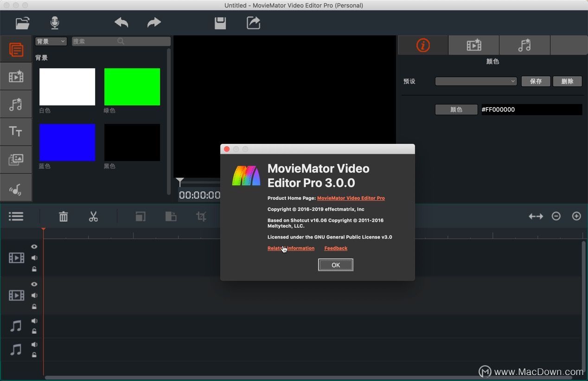The height and width of the screenshot is (381, 588).
Task: Open the image overlays panel in left sidebar
Action: 16,160
